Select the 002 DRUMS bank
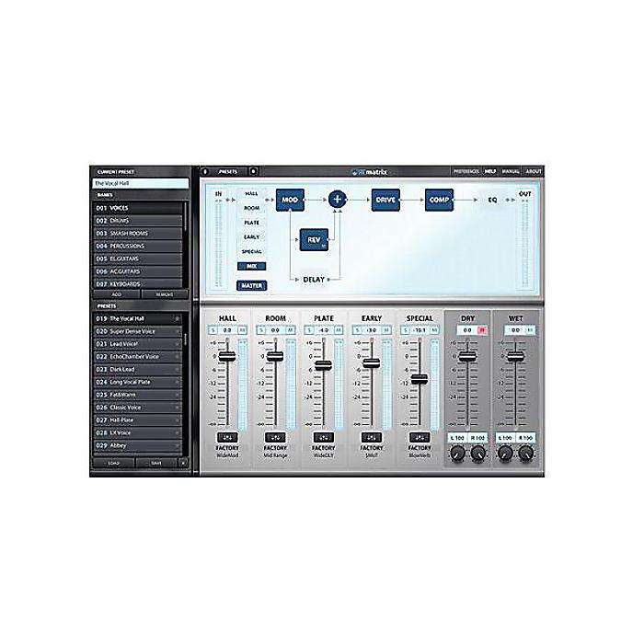 tap(138, 221)
